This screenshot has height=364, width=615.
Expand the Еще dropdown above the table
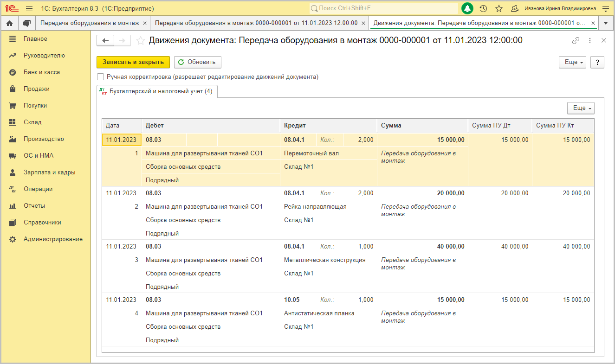click(581, 108)
